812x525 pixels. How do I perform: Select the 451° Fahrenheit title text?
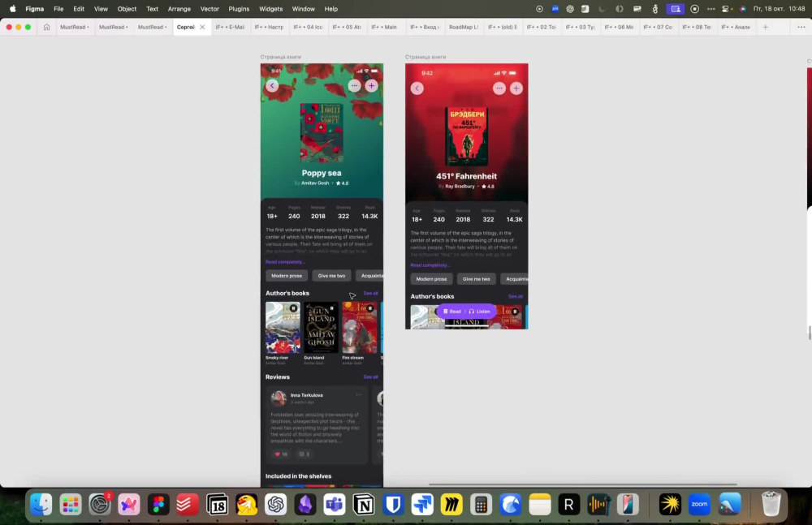point(467,176)
